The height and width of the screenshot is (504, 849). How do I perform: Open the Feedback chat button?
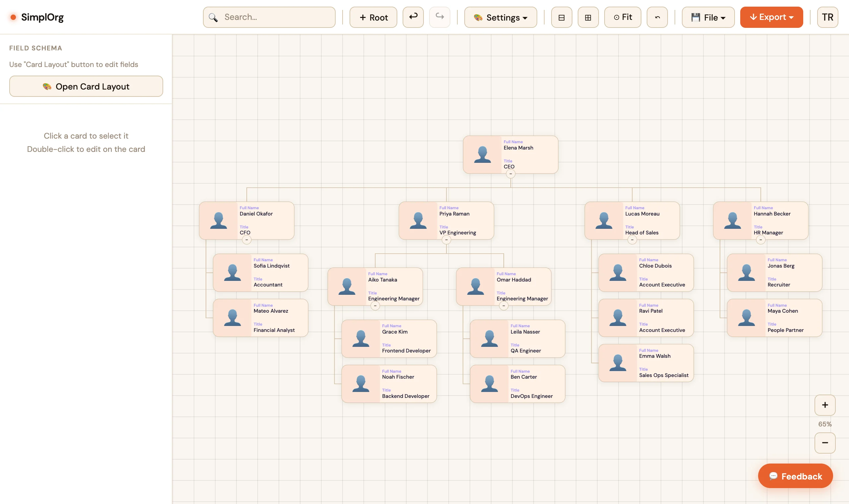(795, 476)
